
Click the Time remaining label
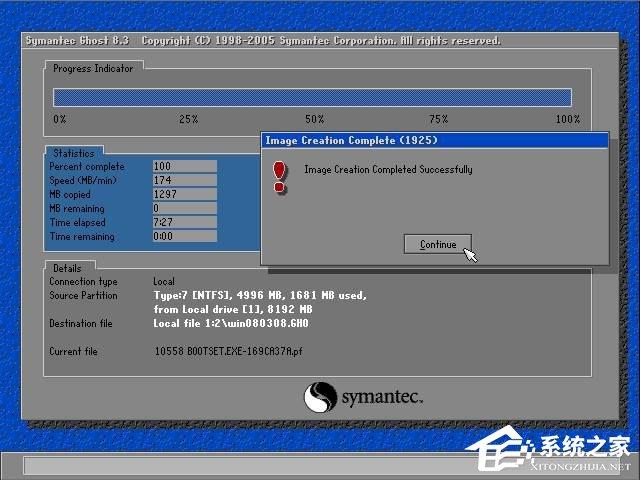pos(82,236)
